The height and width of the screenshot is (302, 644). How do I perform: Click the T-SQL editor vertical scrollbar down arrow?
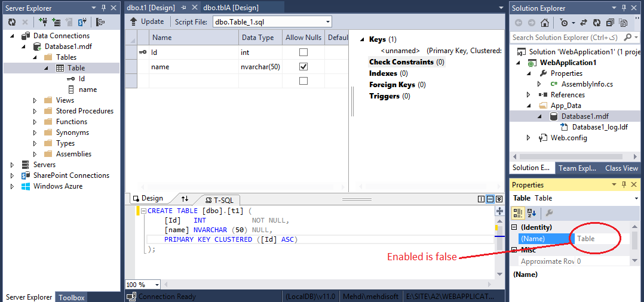pos(499,274)
